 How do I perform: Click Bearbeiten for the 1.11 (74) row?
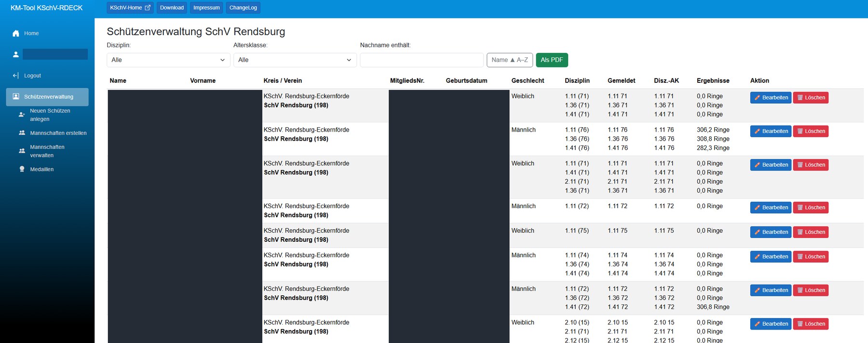pos(771,256)
